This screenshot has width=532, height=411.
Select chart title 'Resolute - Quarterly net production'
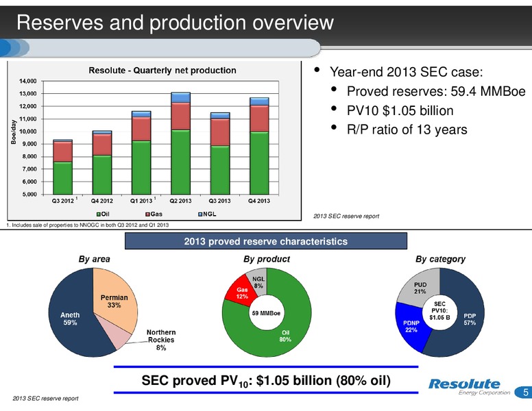[x=162, y=70]
